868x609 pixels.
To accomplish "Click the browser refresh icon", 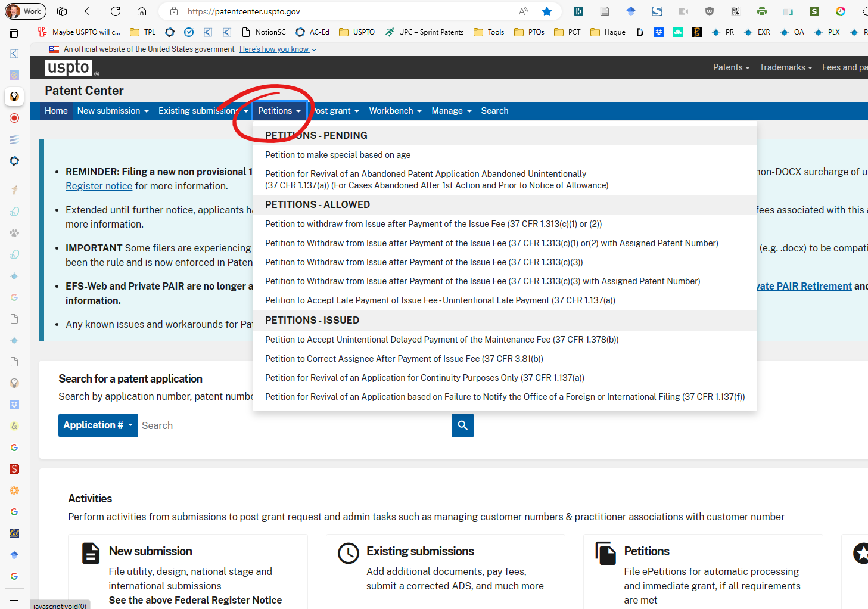I will (x=116, y=11).
